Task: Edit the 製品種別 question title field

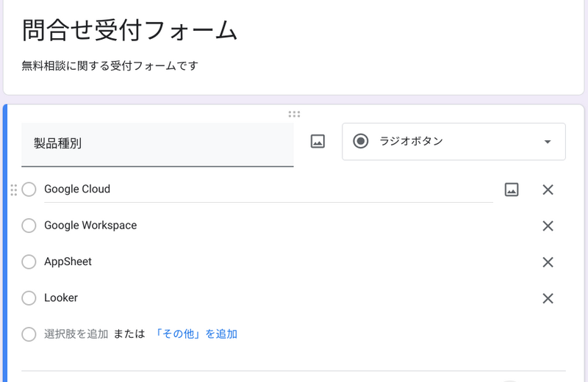Action: (x=157, y=144)
